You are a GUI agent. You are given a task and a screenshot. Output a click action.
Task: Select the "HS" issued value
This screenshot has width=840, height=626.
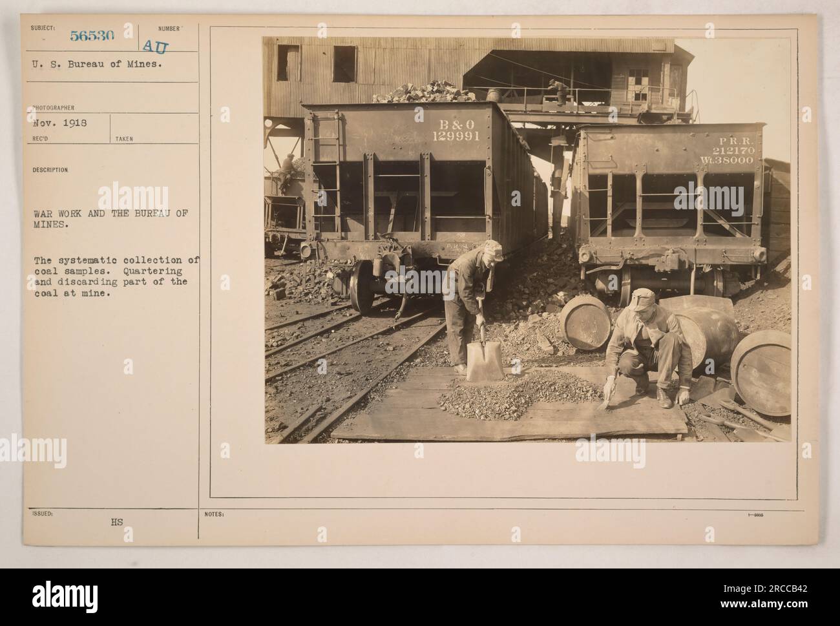click(x=116, y=521)
